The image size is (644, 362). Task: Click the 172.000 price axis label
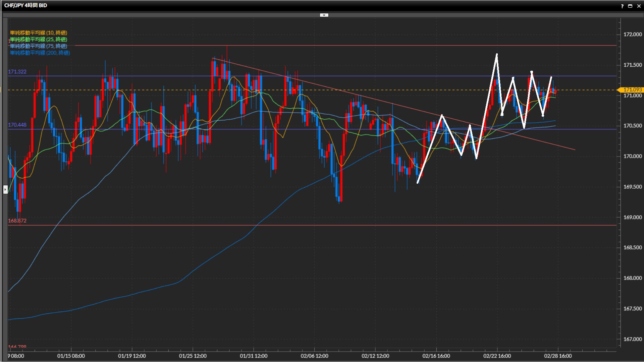pos(632,34)
